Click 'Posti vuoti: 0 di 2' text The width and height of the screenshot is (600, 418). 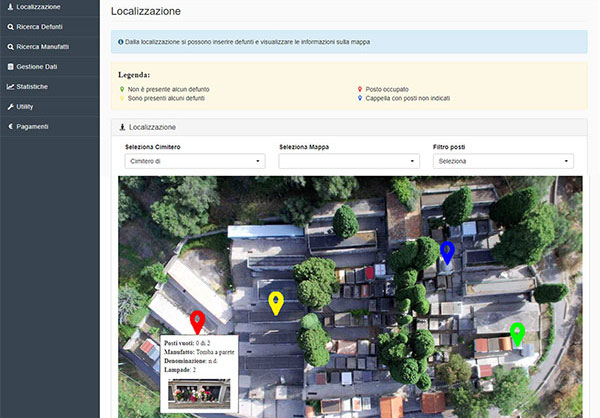coord(187,343)
